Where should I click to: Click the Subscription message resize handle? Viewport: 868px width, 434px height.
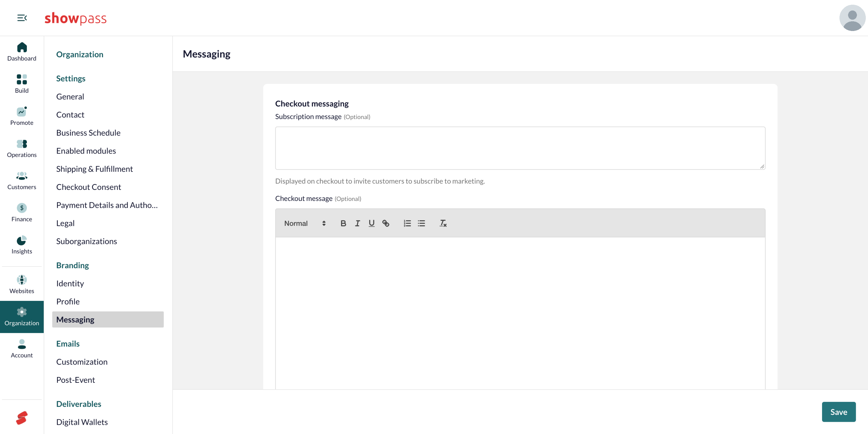pos(762,166)
